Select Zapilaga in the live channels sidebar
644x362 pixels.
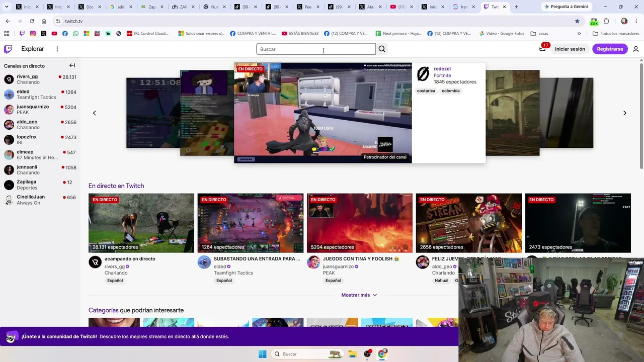click(40, 185)
